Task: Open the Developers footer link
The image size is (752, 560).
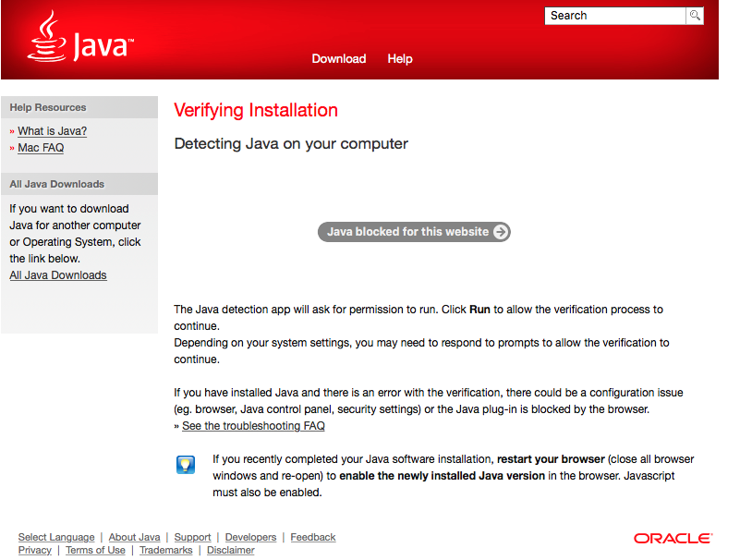Action: click(x=250, y=537)
